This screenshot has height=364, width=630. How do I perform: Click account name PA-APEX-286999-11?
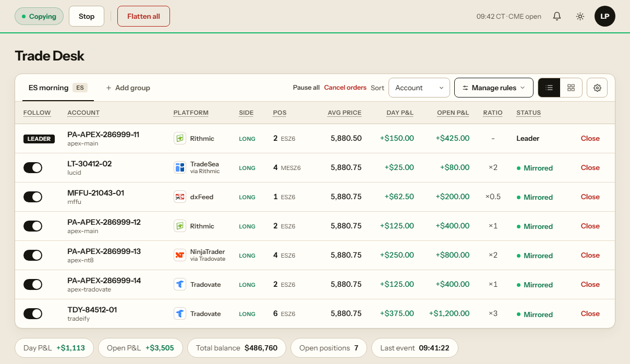[x=103, y=135]
